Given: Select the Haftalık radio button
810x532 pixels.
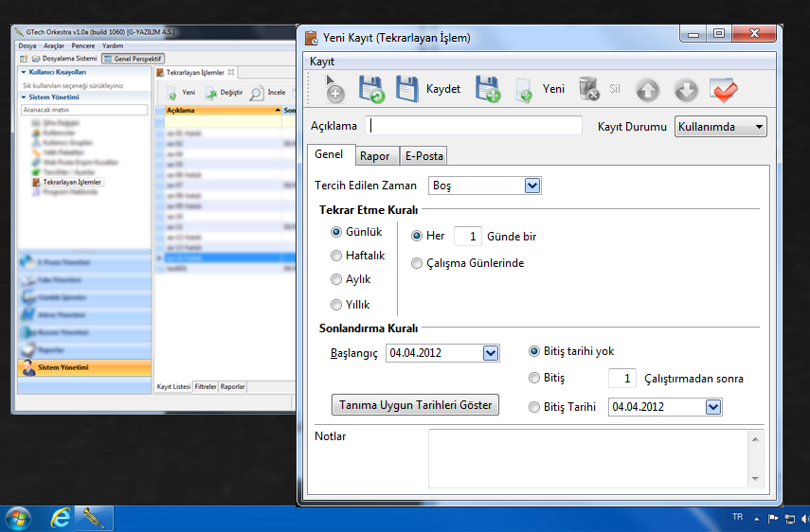Looking at the screenshot, I should pyautogui.click(x=336, y=256).
